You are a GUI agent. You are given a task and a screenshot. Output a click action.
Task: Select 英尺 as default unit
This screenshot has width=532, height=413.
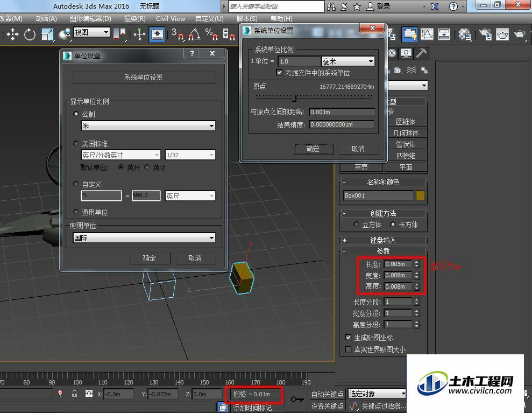(x=121, y=167)
